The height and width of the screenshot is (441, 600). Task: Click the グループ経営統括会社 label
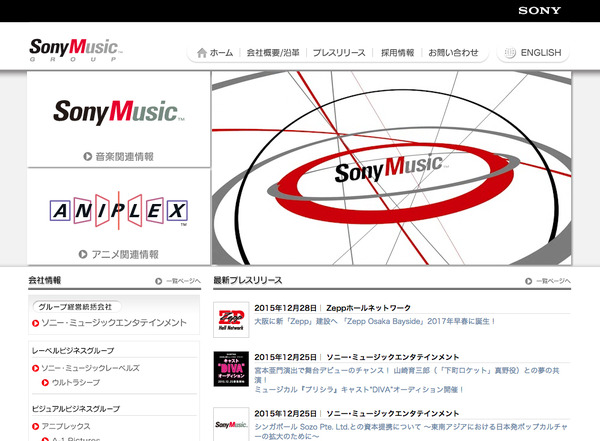(x=75, y=307)
